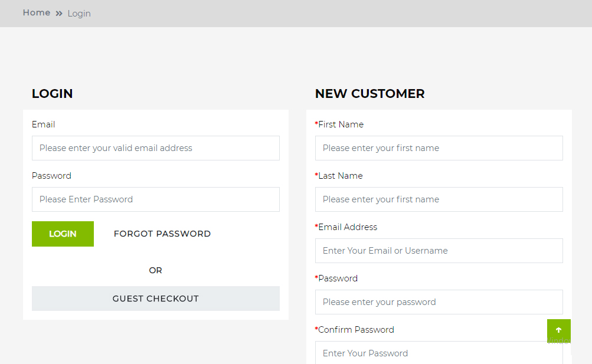592x364 pixels.
Task: Select the Login breadcrumb entry
Action: pos(79,14)
